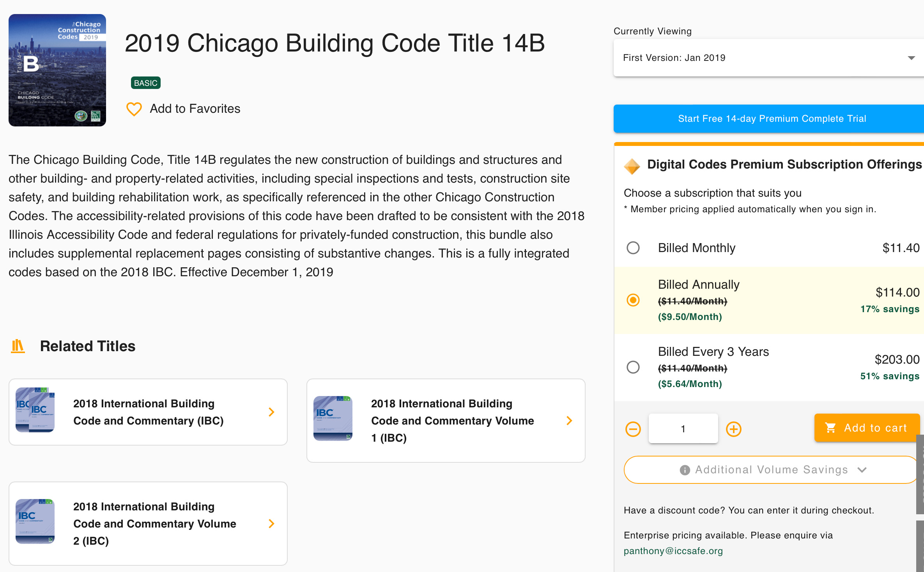Click the Add to Favorites label

click(x=195, y=108)
